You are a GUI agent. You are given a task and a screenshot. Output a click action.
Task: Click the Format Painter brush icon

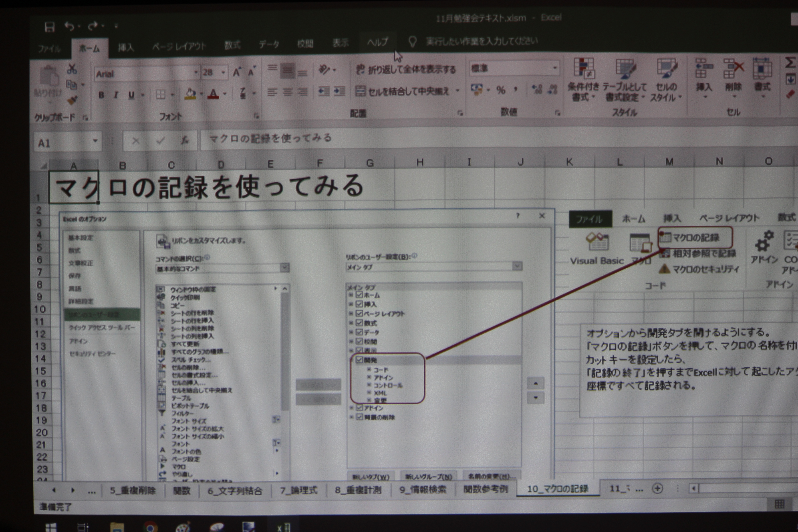[72, 100]
